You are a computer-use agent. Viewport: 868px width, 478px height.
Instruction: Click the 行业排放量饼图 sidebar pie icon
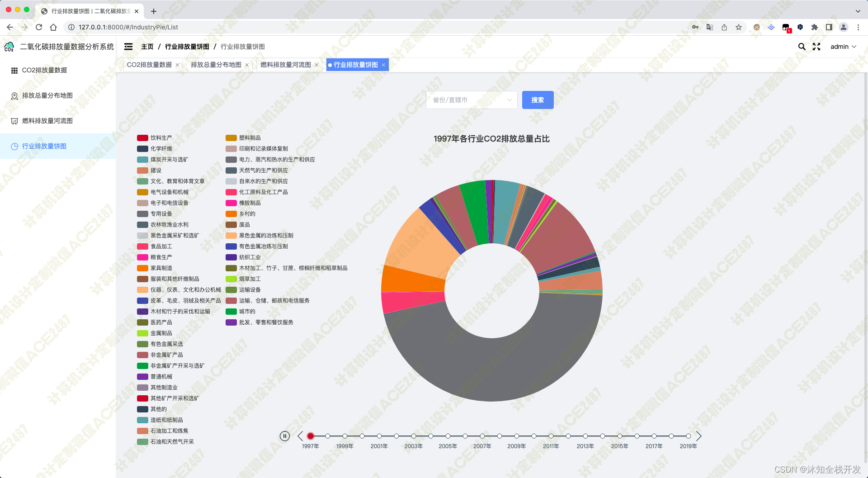(14, 147)
